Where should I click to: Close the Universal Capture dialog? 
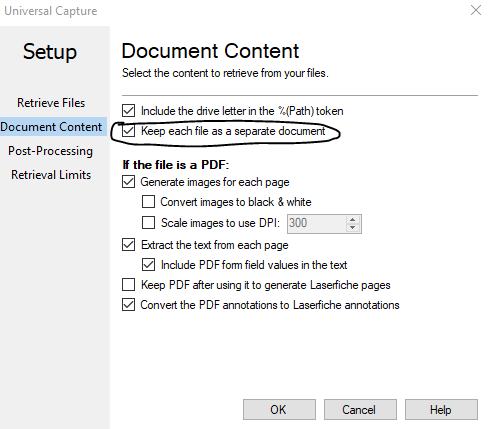coord(476,10)
